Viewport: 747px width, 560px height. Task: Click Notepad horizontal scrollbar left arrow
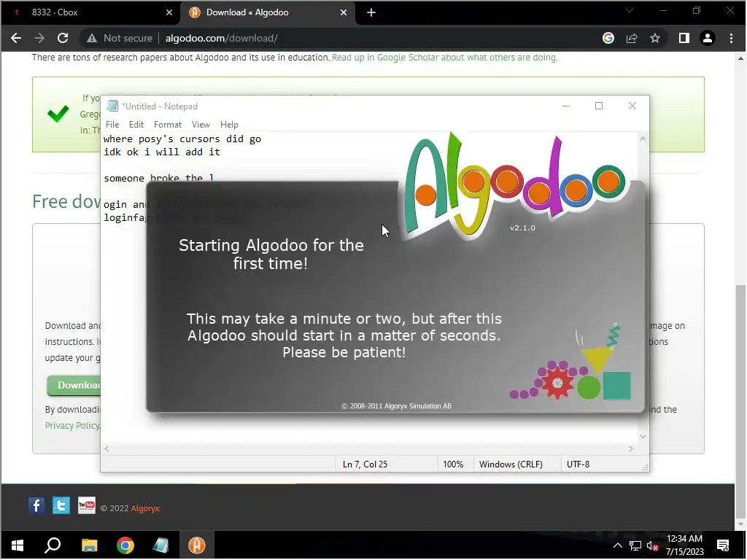107,449
